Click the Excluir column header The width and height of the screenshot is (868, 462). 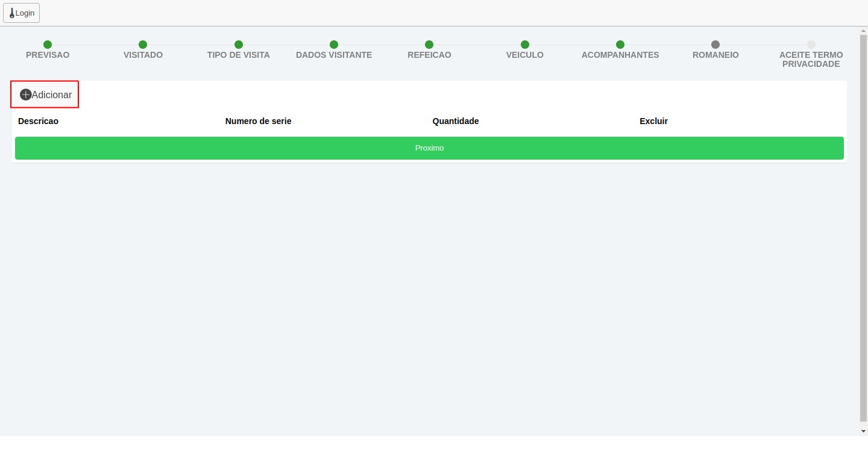coord(653,121)
